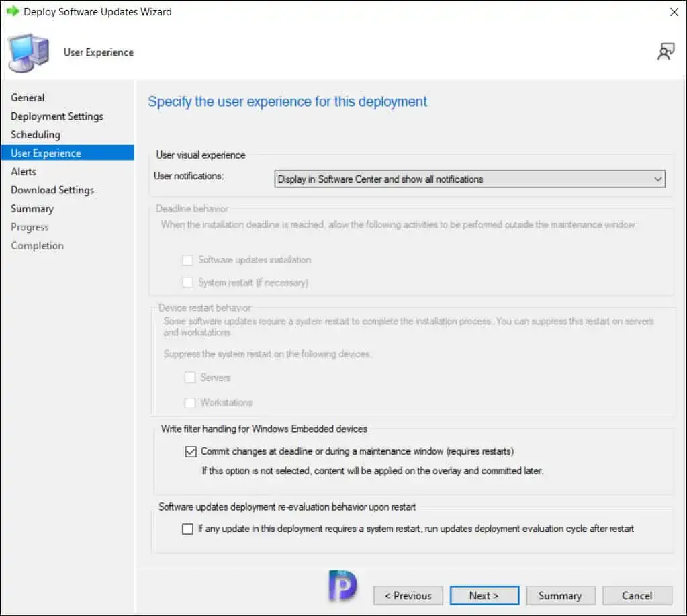Open Deployment Settings in the sidebar
The image size is (687, 616).
(57, 116)
